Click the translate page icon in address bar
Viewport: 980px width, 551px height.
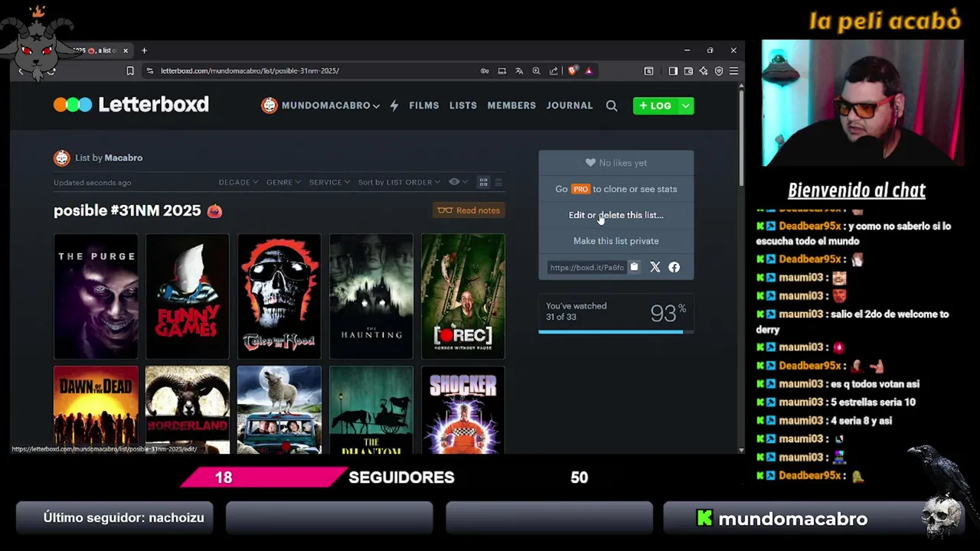[519, 70]
